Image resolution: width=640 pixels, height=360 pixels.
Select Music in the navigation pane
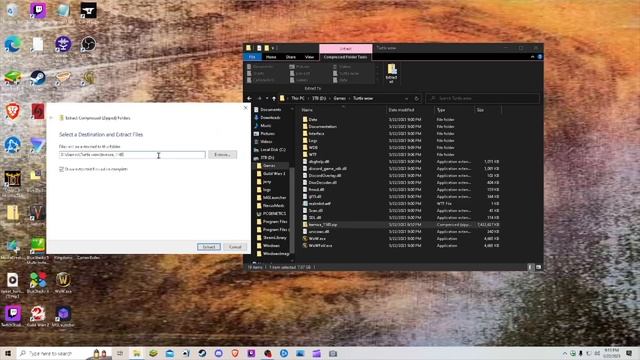[265, 126]
